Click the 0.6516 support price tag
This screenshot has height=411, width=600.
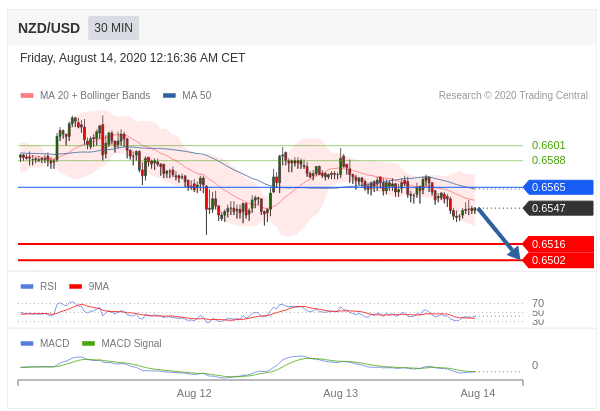(558, 244)
